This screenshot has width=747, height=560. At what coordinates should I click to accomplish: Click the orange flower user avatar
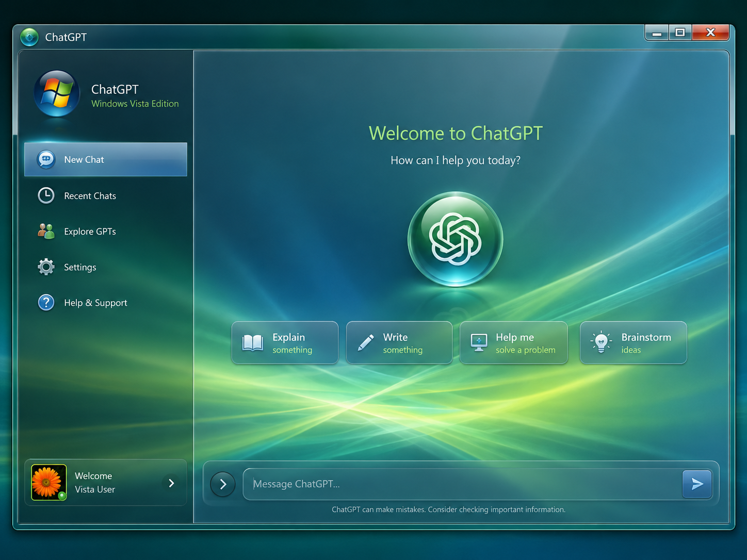tap(48, 483)
